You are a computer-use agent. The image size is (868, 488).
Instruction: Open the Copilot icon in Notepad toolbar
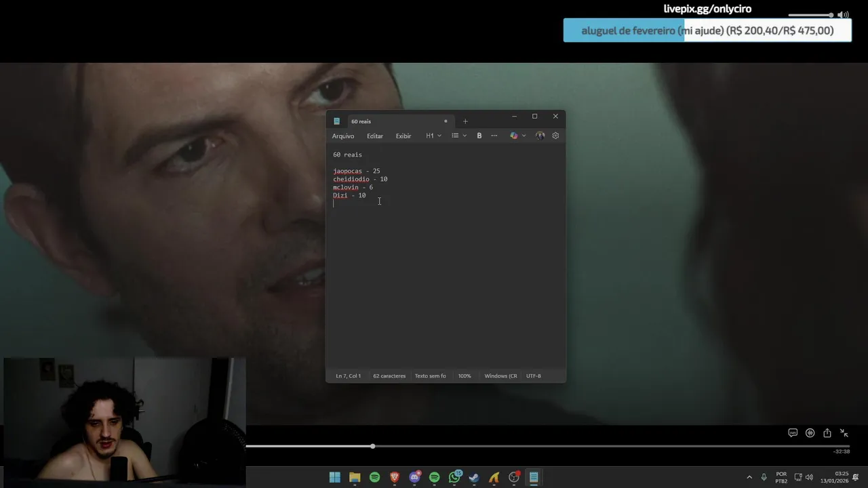click(x=513, y=136)
